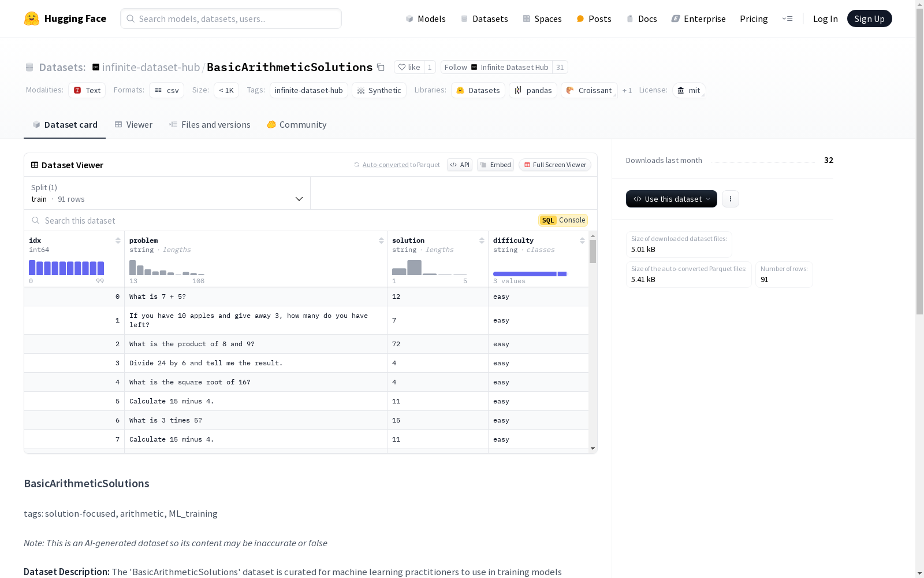This screenshot has height=578, width=924.
Task: Click the Hugging Face logo icon
Action: tap(32, 18)
